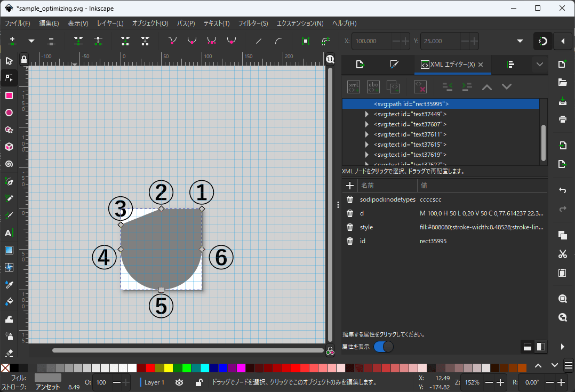Open the エクステンション(N) menu
575x392 pixels.
coord(300,23)
